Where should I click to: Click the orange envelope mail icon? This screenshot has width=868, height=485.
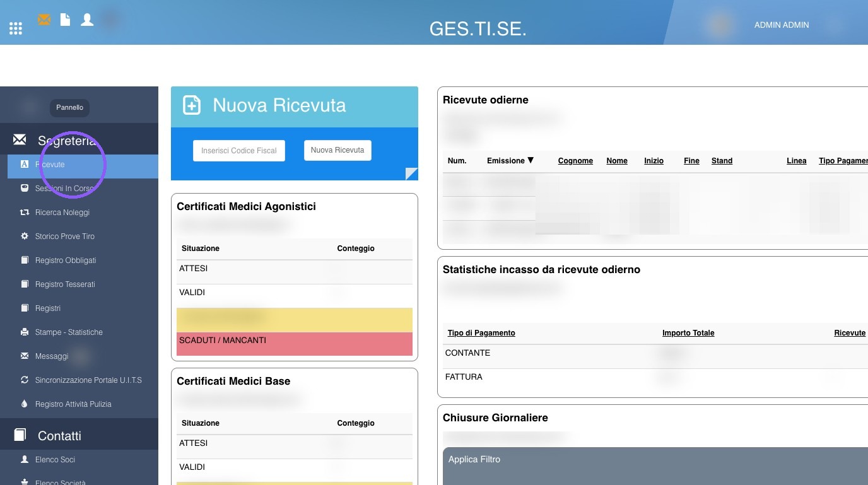click(x=44, y=20)
